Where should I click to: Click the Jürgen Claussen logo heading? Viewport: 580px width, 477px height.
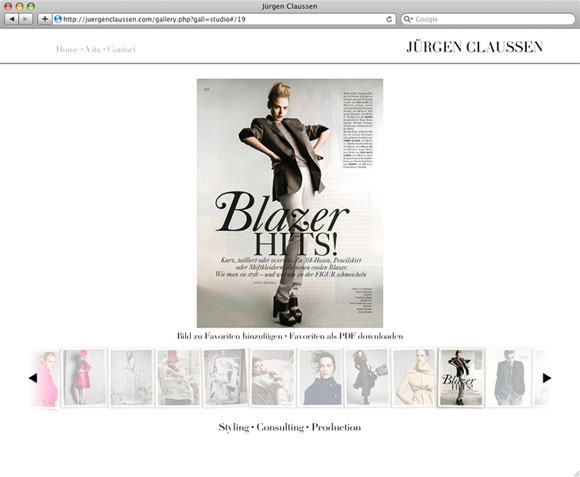[x=475, y=47]
